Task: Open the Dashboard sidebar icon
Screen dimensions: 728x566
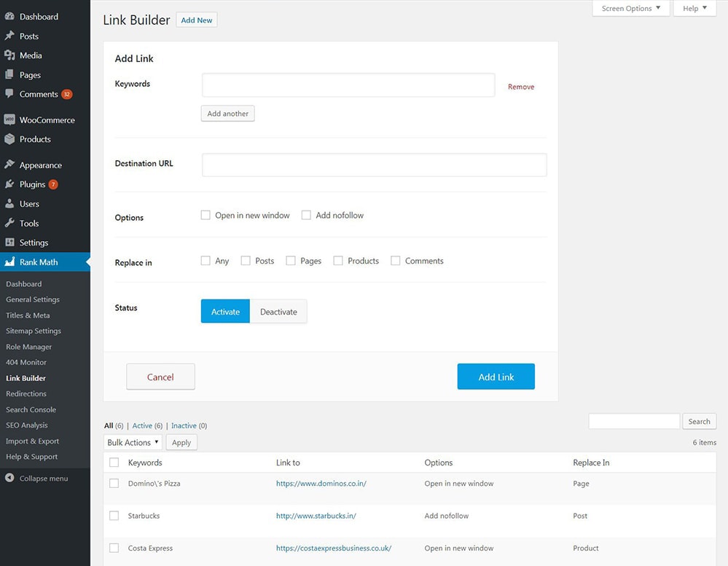Action: [9, 16]
